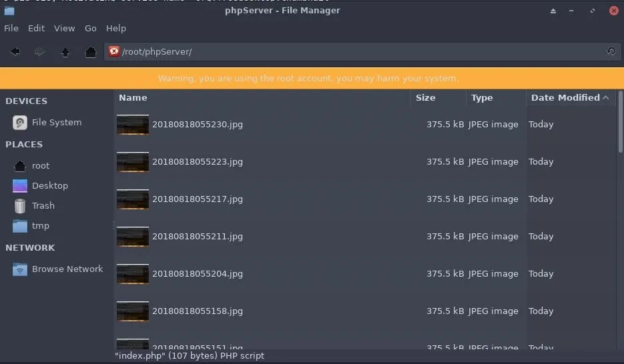
Task: Select file name 20180818055217.jpg
Action: [198, 199]
